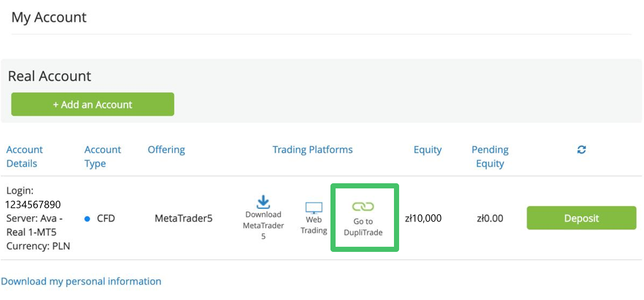Click the blue dot beside CFD
Image resolution: width=644 pixels, height=300 pixels.
point(87,219)
